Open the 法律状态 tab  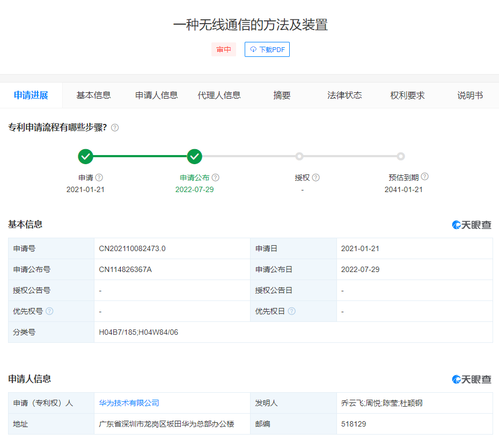pos(344,96)
